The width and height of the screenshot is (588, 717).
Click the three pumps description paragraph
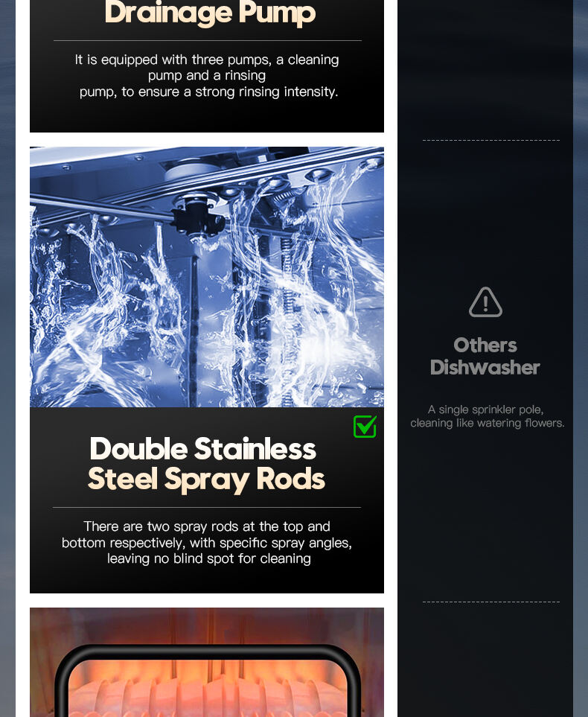[207, 75]
